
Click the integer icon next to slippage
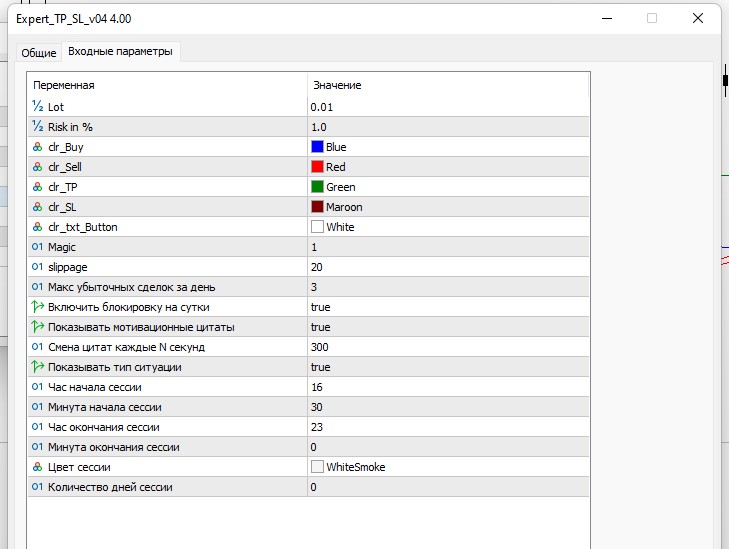(38, 267)
